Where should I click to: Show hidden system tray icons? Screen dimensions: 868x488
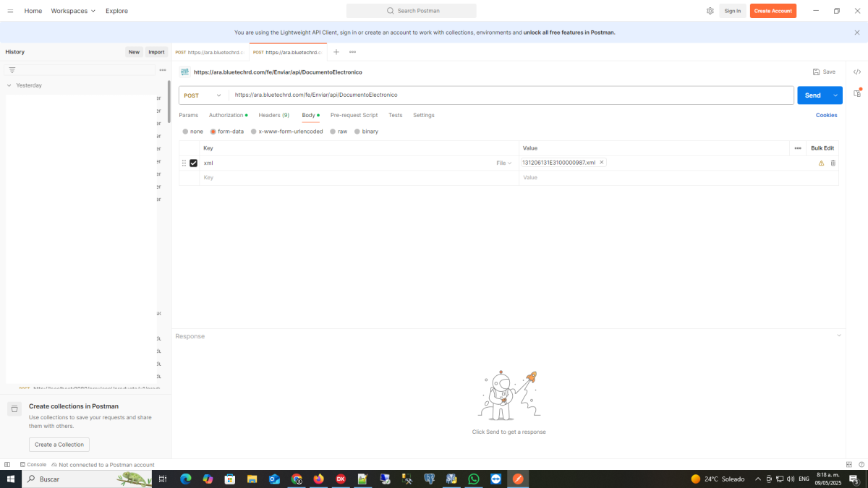pos(758,479)
